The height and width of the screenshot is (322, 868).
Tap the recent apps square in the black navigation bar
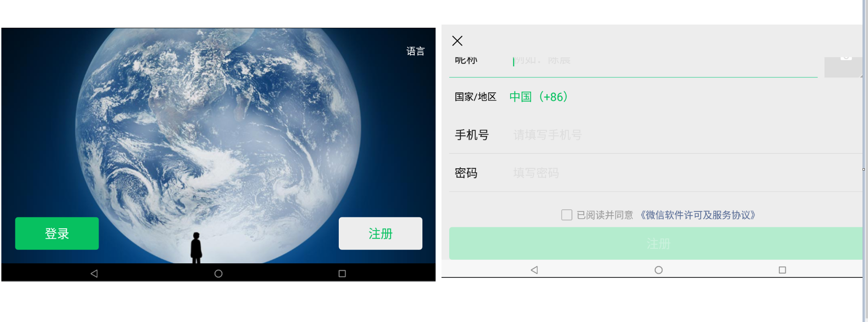click(x=342, y=273)
